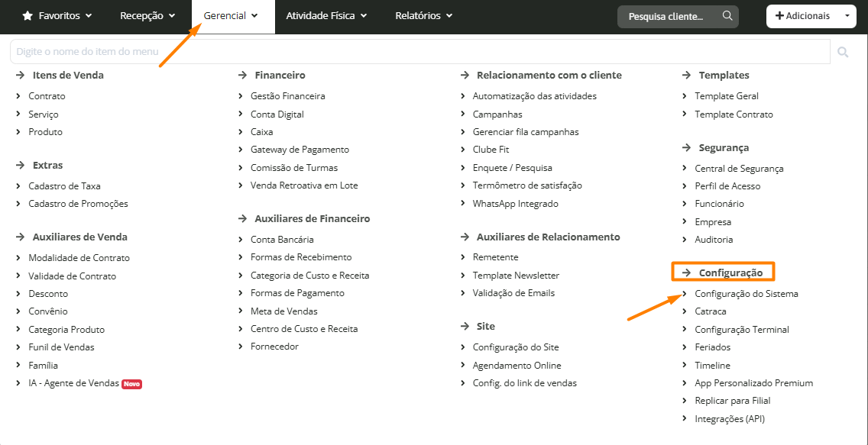Open Funil de Vendas
The image size is (868, 445).
(61, 348)
